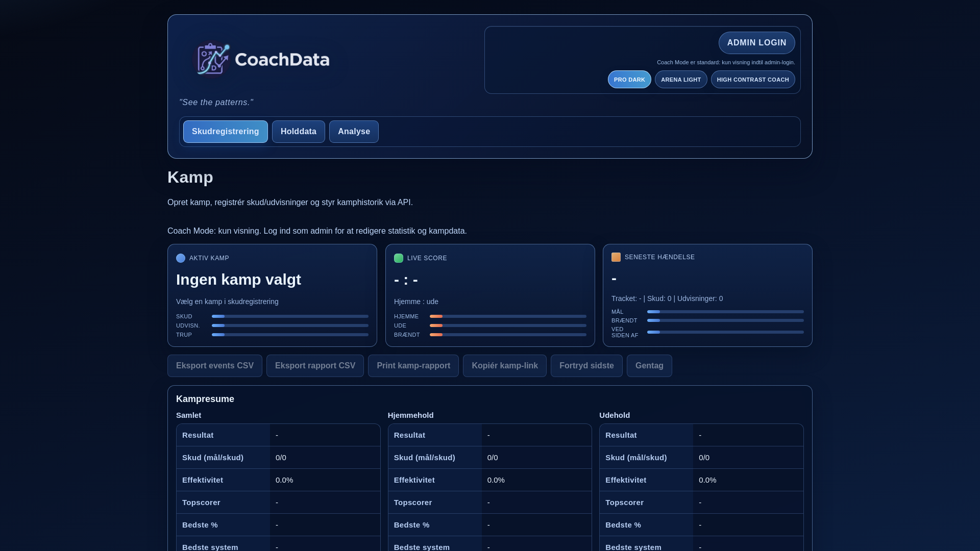Viewport: 980px width, 551px height.
Task: Click the blue Aktiv Kamp indicator dot
Action: coord(181,258)
